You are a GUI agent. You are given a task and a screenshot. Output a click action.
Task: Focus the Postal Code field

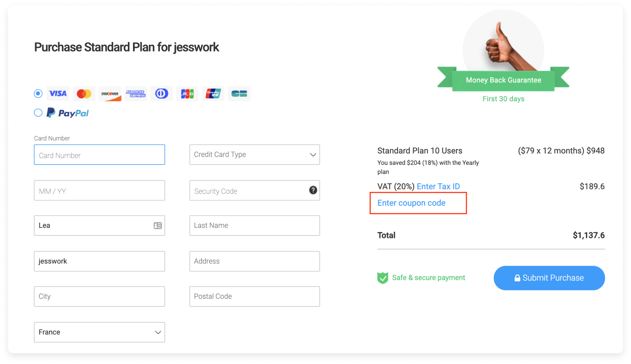(x=255, y=296)
